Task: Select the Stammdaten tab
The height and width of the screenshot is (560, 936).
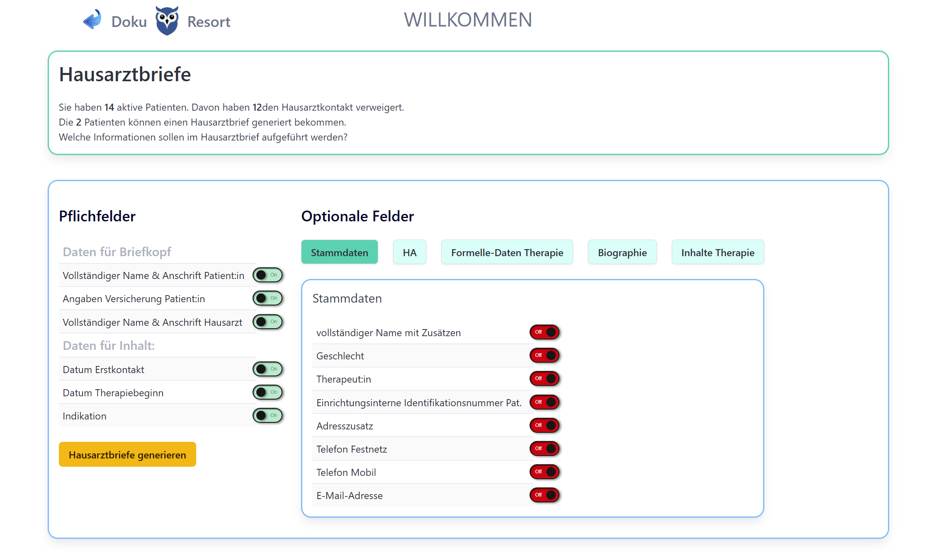Action: (339, 252)
